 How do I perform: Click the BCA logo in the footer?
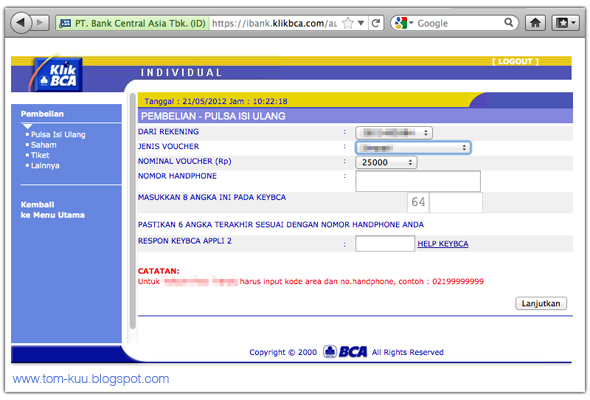point(345,352)
